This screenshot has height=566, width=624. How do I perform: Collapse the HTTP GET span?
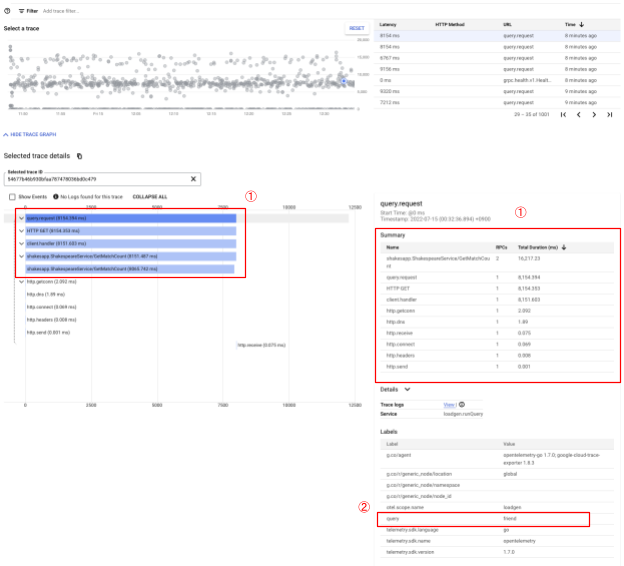click(x=21, y=230)
